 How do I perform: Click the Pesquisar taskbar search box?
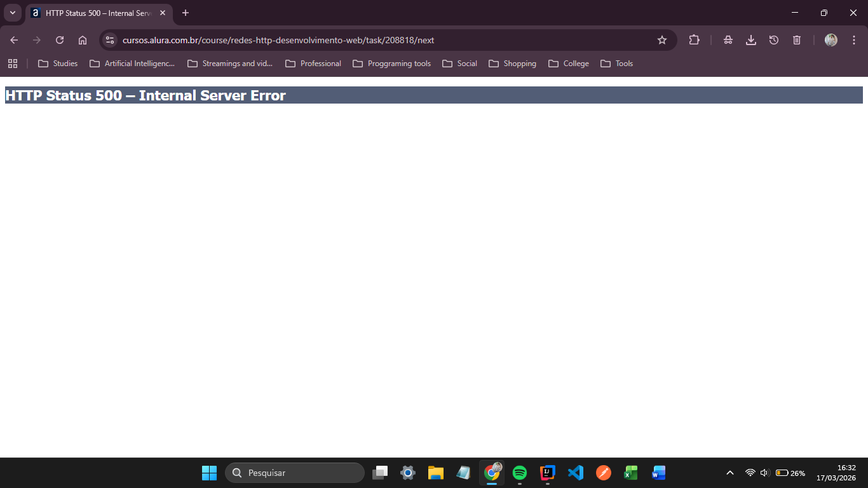coord(295,473)
